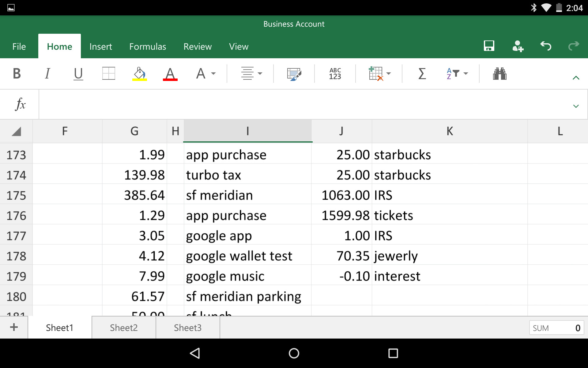Screen dimensions: 588x368
Task: Toggle bold formatting
Action: pyautogui.click(x=17, y=74)
